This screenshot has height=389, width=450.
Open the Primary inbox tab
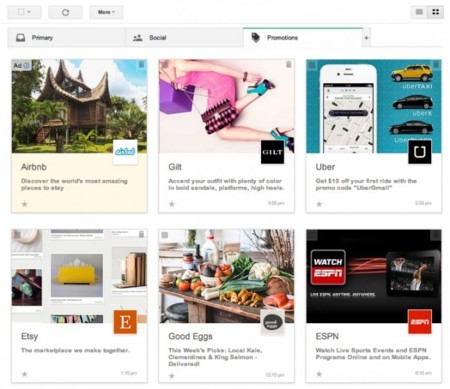(x=66, y=38)
